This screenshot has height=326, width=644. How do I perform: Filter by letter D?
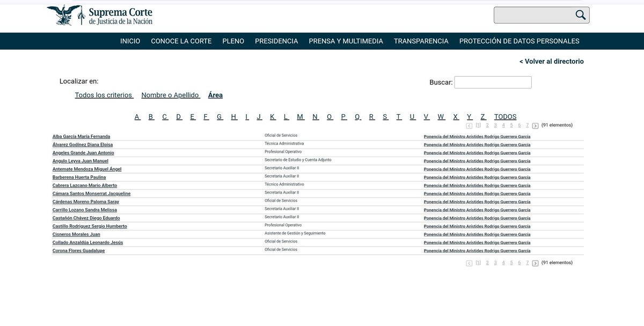click(x=179, y=117)
